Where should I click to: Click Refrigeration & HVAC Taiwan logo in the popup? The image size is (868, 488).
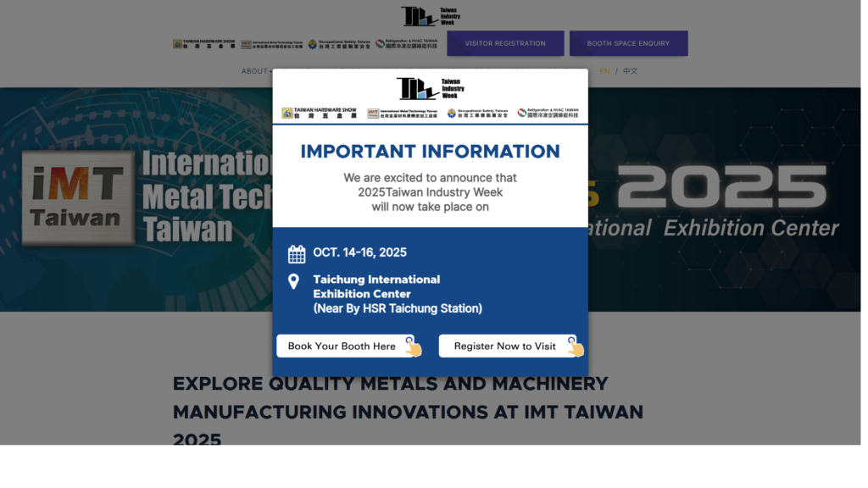coord(548,113)
